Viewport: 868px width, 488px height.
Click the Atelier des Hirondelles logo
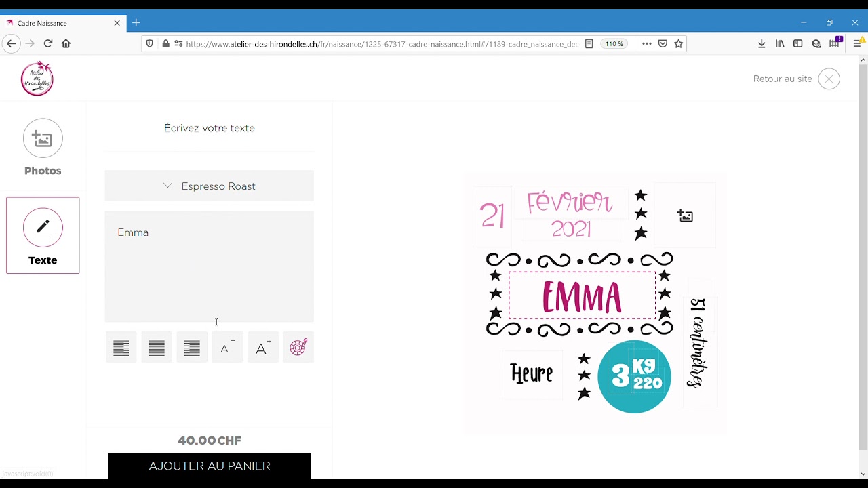point(37,79)
